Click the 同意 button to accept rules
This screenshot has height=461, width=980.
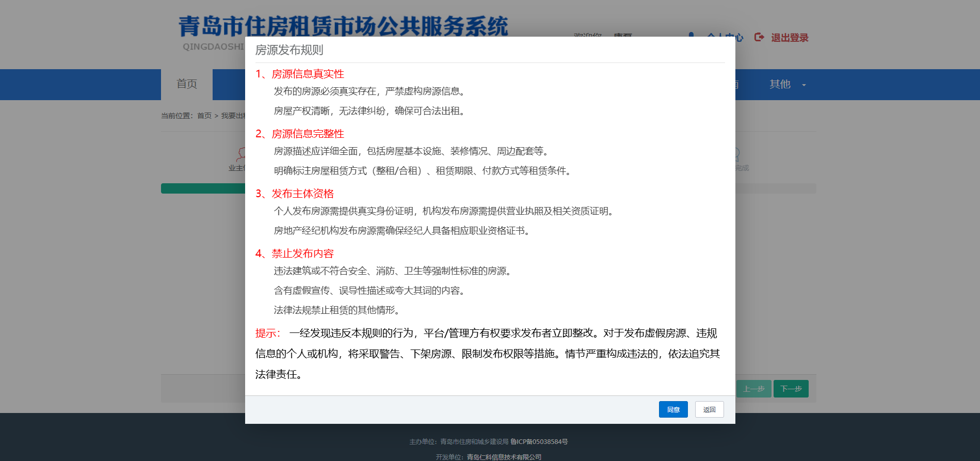click(x=673, y=409)
